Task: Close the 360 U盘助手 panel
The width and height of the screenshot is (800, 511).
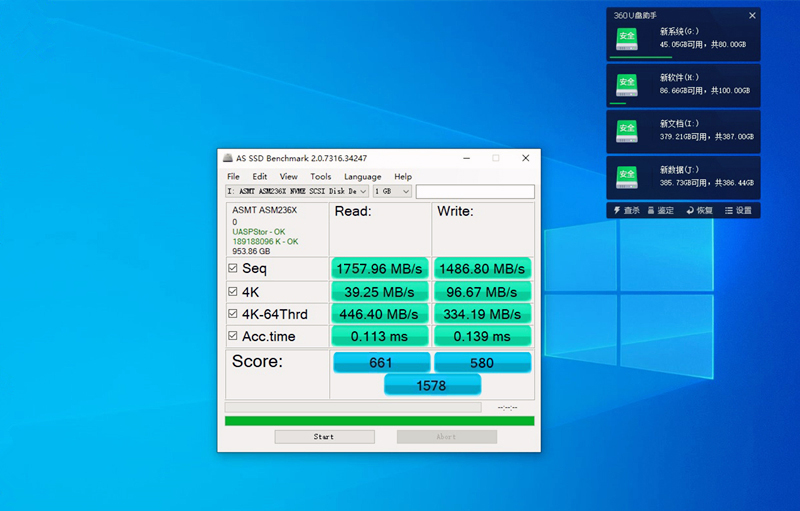Action: 752,15
